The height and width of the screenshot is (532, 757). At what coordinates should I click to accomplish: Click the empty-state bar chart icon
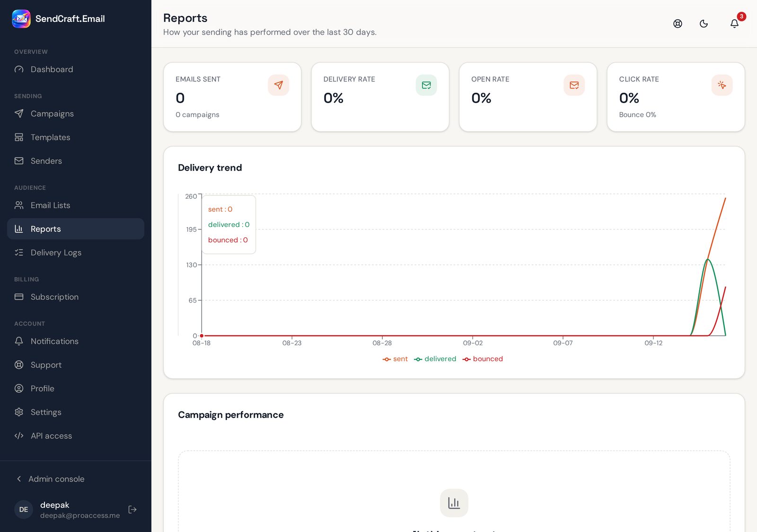pos(454,503)
